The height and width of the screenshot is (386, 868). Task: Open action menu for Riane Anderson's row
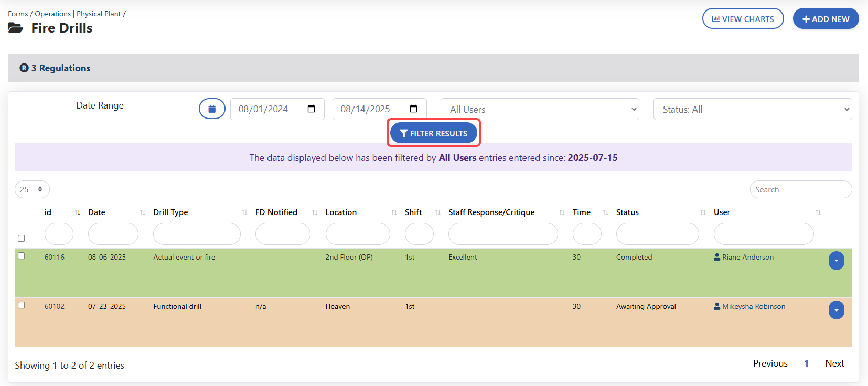(x=836, y=261)
